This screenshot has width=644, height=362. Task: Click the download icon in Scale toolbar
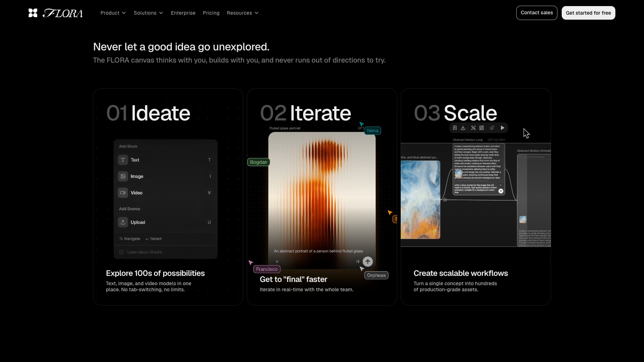click(x=463, y=128)
